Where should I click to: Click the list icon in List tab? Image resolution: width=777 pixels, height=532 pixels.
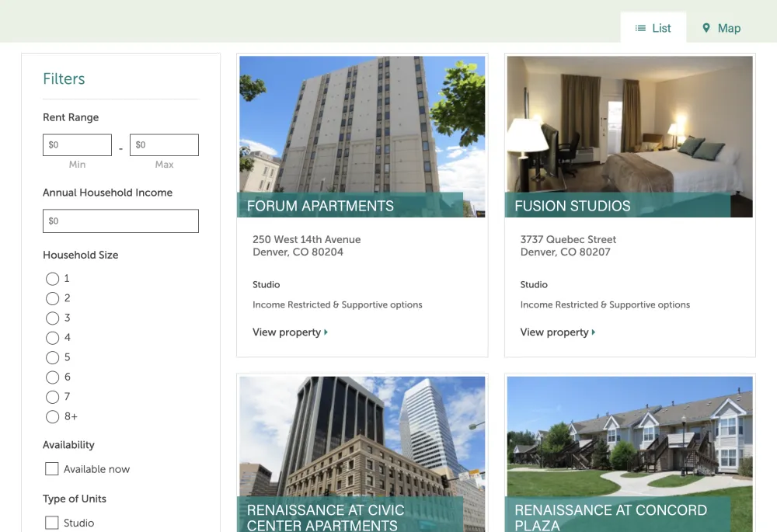[x=640, y=28]
